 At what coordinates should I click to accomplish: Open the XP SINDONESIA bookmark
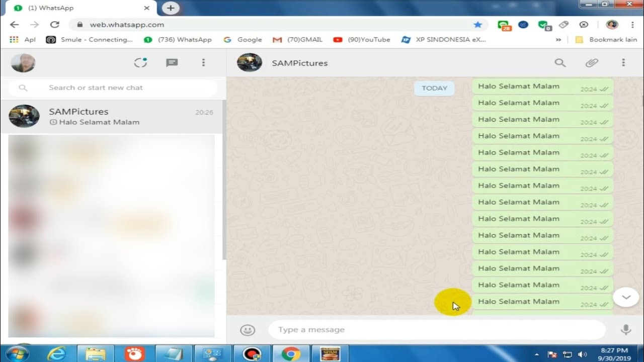click(444, 40)
